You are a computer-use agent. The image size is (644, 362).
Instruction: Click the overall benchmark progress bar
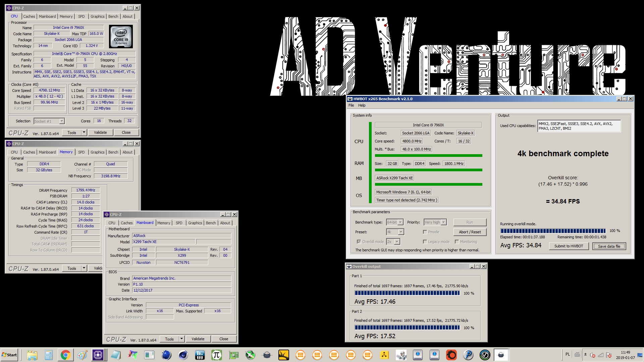click(553, 231)
